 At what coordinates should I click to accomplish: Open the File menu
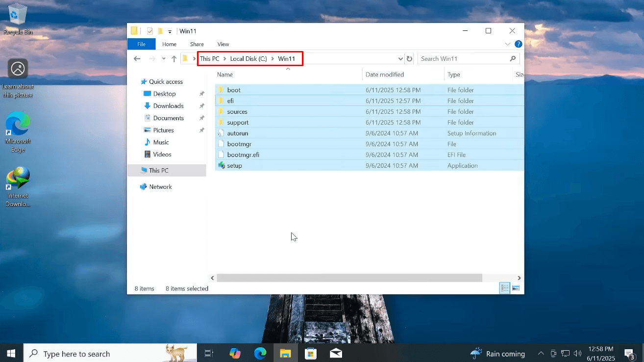(x=141, y=44)
